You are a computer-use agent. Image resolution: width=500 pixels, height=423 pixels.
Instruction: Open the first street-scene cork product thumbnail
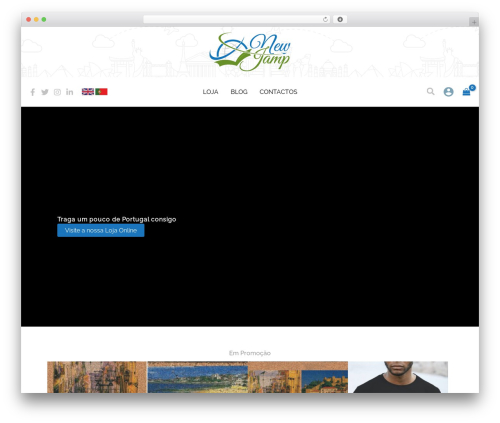click(x=97, y=377)
